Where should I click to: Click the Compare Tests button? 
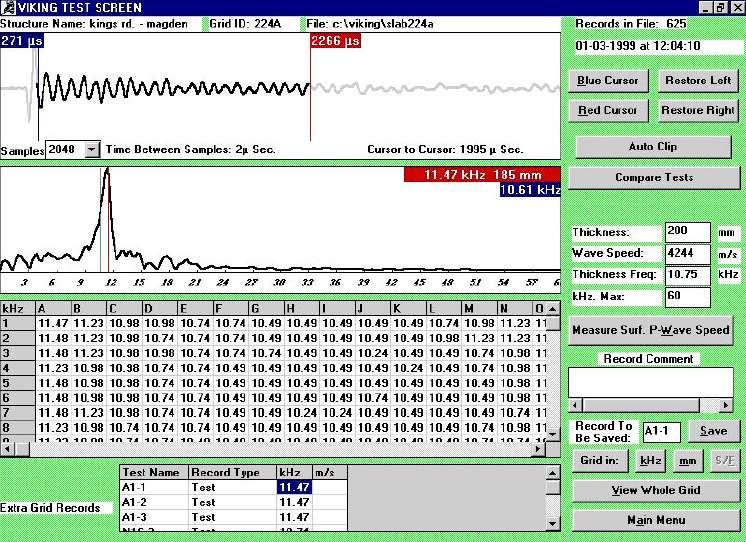pyautogui.click(x=654, y=177)
